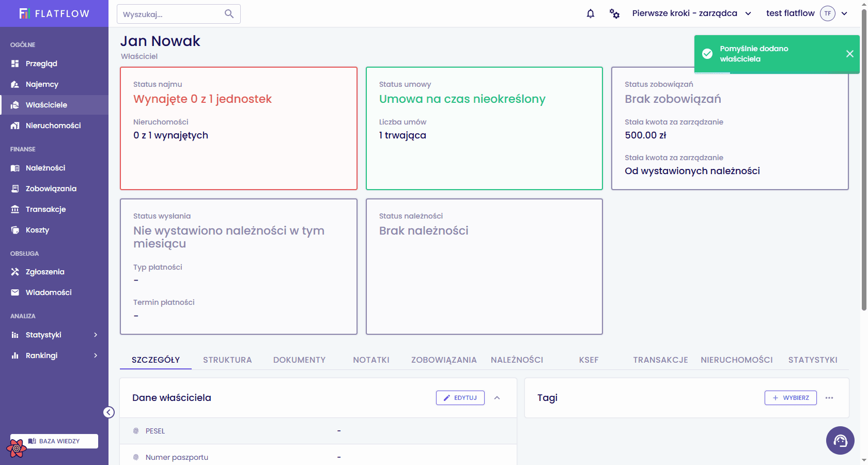Click the Koszty sidebar icon
The height and width of the screenshot is (465, 868).
point(15,230)
